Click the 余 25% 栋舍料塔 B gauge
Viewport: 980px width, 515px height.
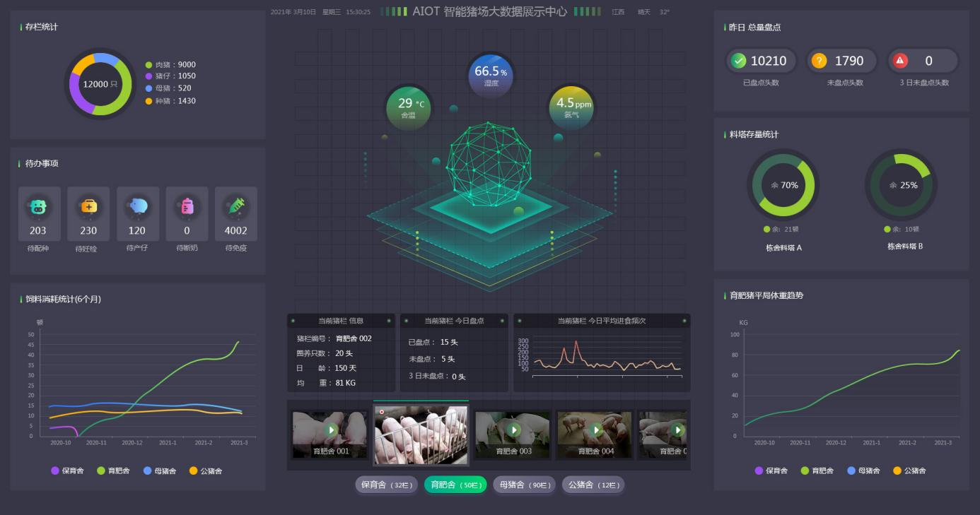click(902, 185)
